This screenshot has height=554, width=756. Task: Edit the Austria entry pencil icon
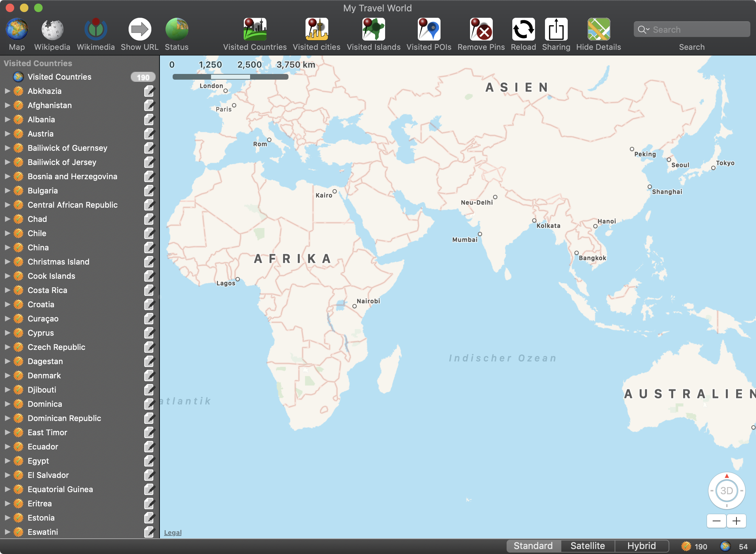pyautogui.click(x=150, y=134)
